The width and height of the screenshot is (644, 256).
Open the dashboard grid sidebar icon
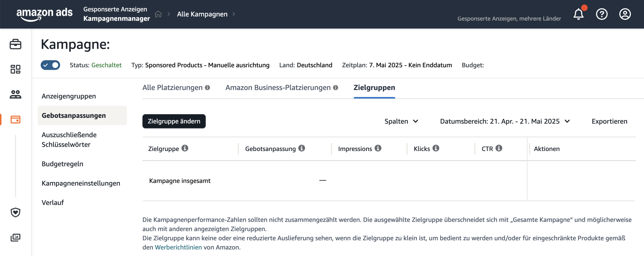coord(16,69)
